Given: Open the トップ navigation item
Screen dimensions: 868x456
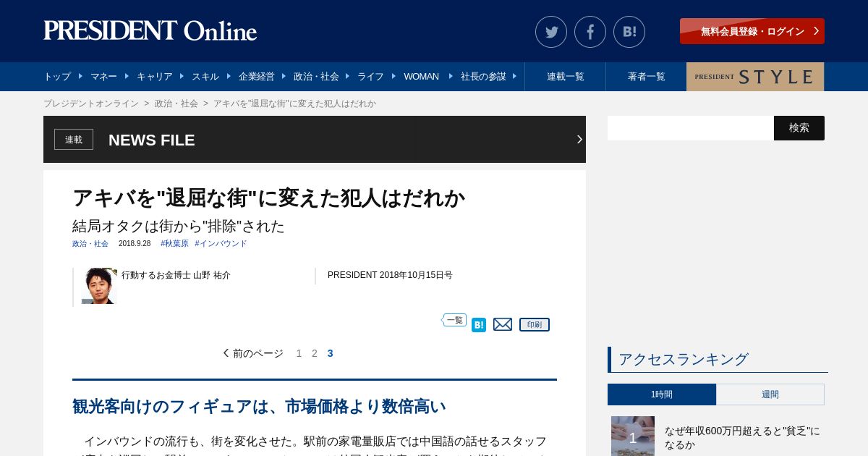Looking at the screenshot, I should [57, 77].
